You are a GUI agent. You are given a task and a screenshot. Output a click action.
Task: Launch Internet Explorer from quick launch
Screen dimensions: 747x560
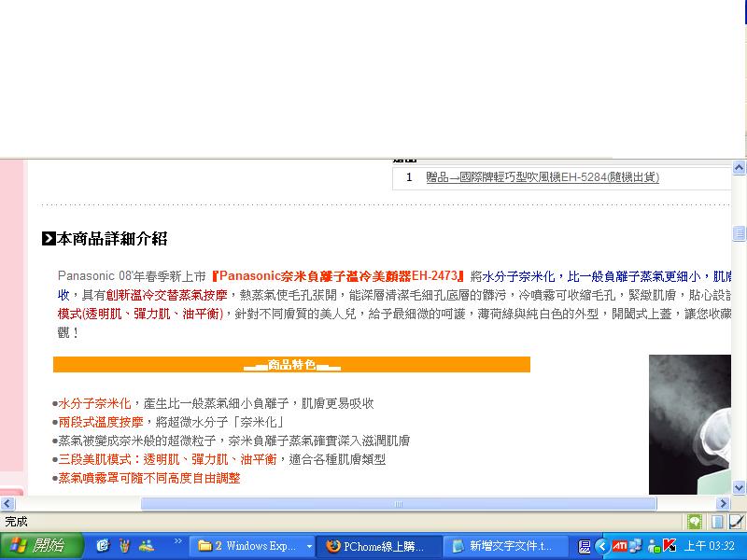(103, 546)
